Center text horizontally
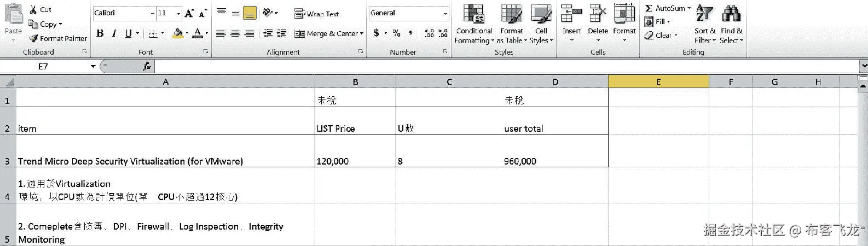Viewport: 868px width, 246px height. [235, 33]
